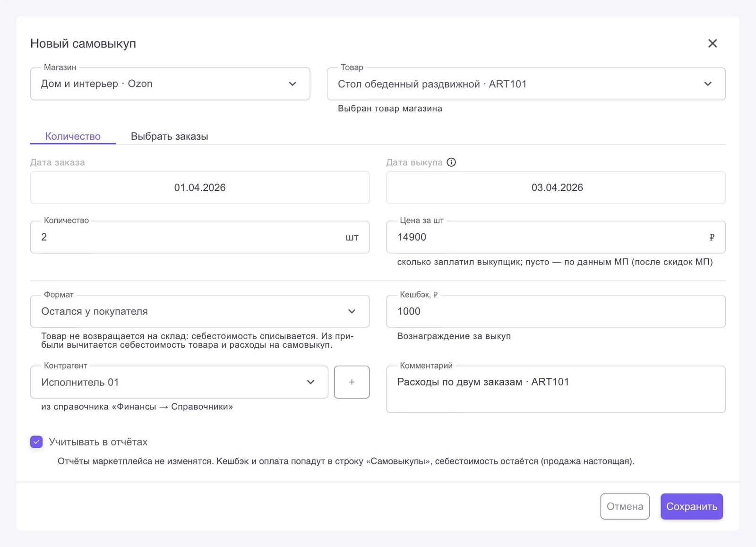Viewport: 756px width, 547px height.
Task: Expand the Формат dropdown Остался у покупателя
Action: click(200, 311)
